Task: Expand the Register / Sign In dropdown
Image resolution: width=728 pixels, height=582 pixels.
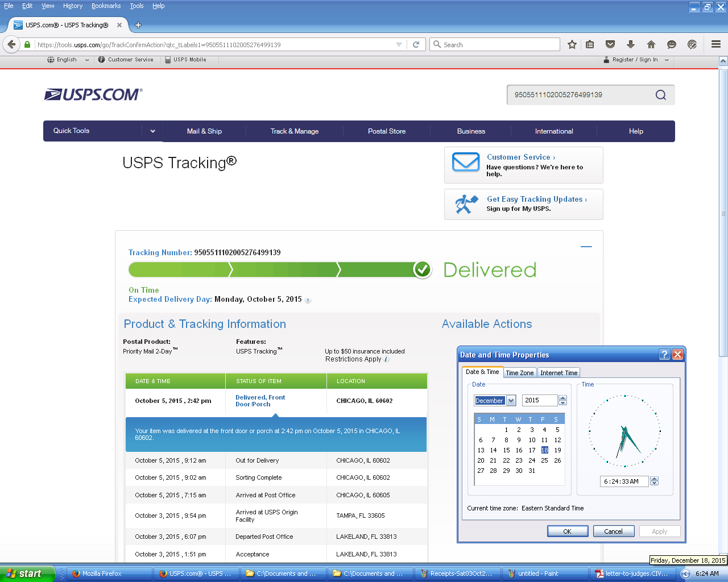Action: (x=667, y=60)
